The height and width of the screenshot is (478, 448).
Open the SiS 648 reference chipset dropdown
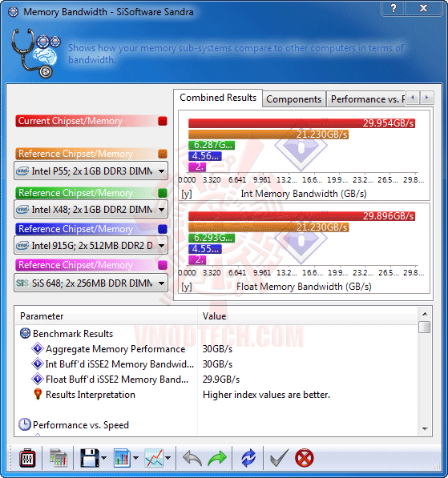pos(91,283)
